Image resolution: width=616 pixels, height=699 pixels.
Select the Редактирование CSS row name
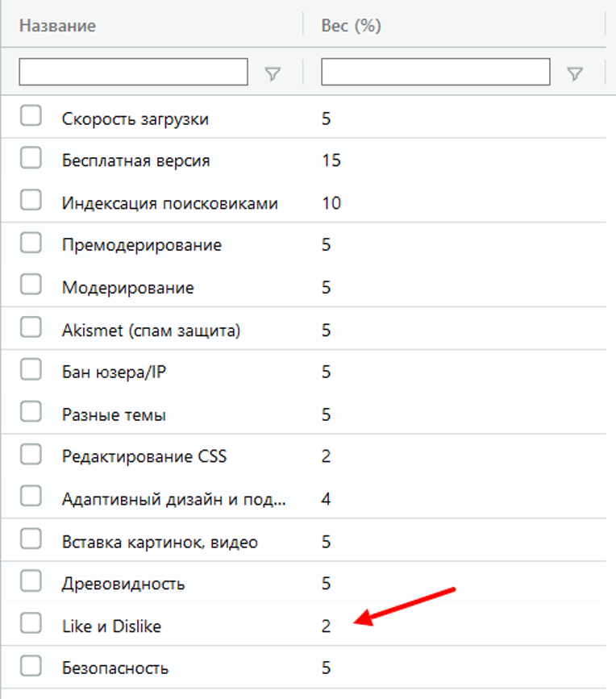(144, 456)
